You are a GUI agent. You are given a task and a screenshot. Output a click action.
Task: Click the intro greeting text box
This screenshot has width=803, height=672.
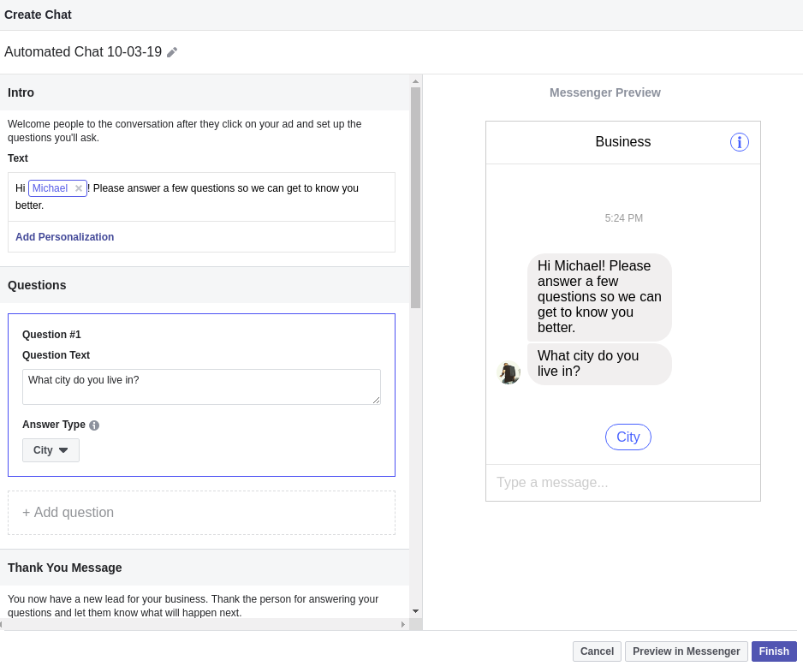[x=201, y=196]
